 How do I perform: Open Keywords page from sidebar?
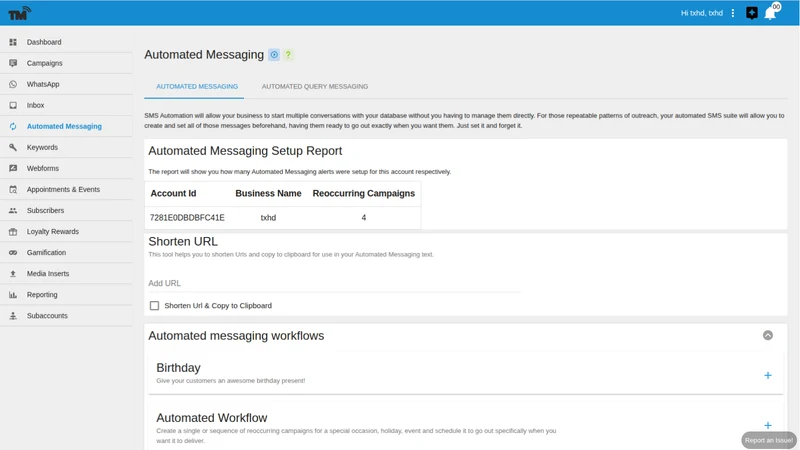[x=42, y=147]
